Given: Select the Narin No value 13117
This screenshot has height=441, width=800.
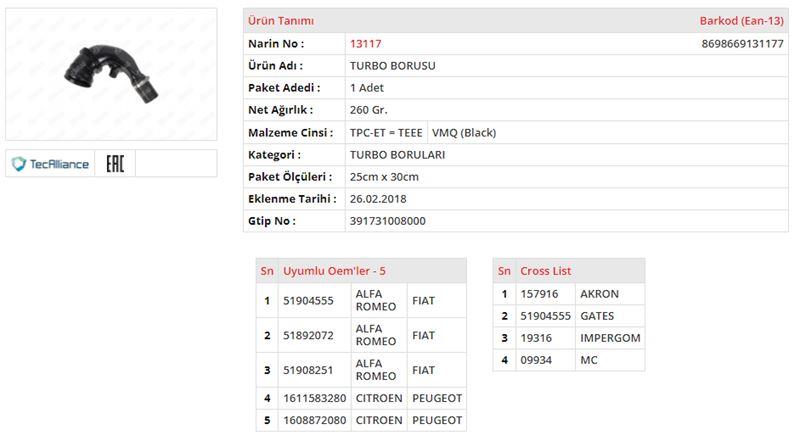Looking at the screenshot, I should tap(365, 44).
